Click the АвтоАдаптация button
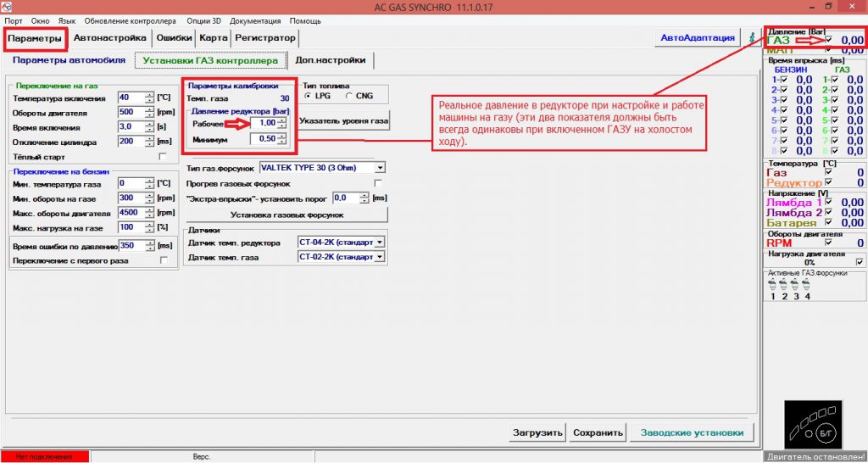The width and height of the screenshot is (868, 463). [698, 38]
